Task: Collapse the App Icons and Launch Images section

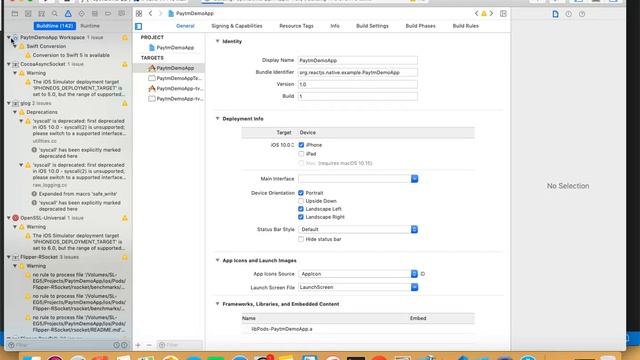Action: (218, 260)
